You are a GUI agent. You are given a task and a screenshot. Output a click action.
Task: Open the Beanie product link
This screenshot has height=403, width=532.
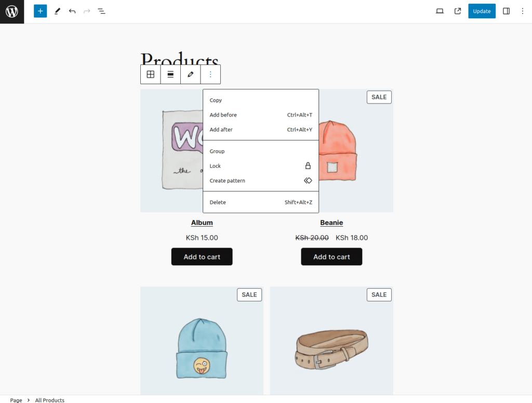pyautogui.click(x=331, y=223)
